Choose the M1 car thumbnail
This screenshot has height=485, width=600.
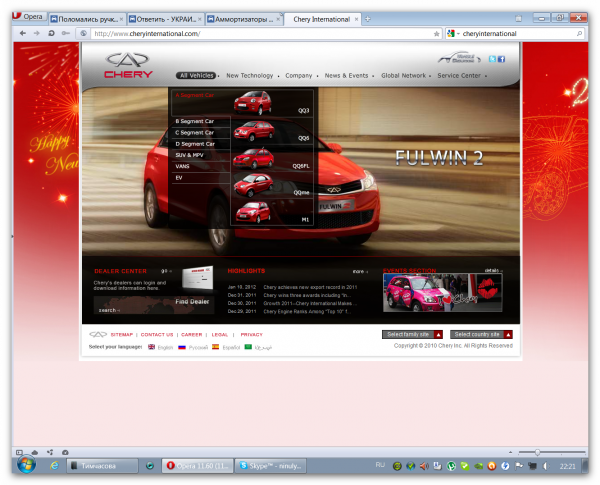[253, 212]
